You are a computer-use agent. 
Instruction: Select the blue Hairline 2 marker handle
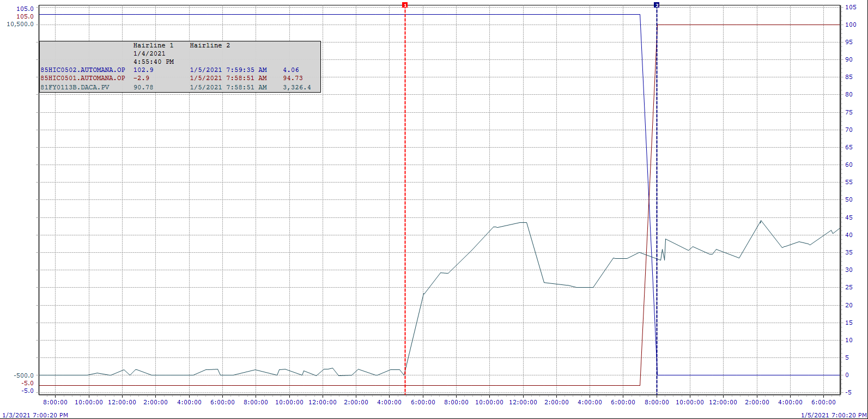pos(657,5)
